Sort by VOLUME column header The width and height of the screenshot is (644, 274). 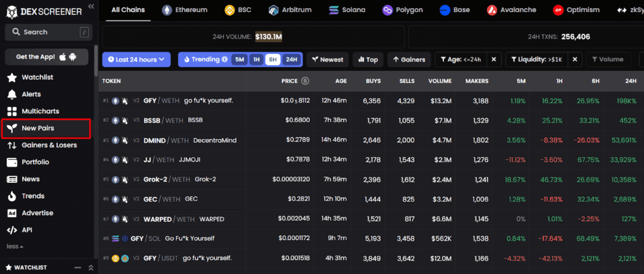pyautogui.click(x=438, y=81)
